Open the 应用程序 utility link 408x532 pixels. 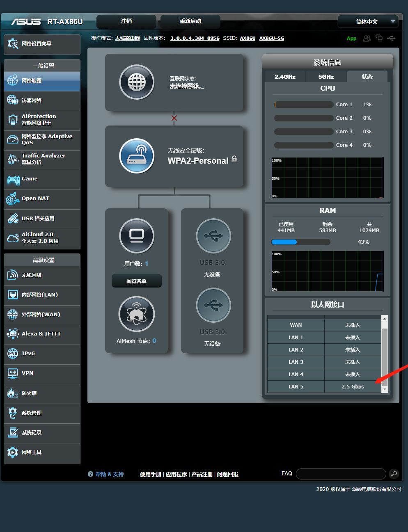tap(176, 474)
